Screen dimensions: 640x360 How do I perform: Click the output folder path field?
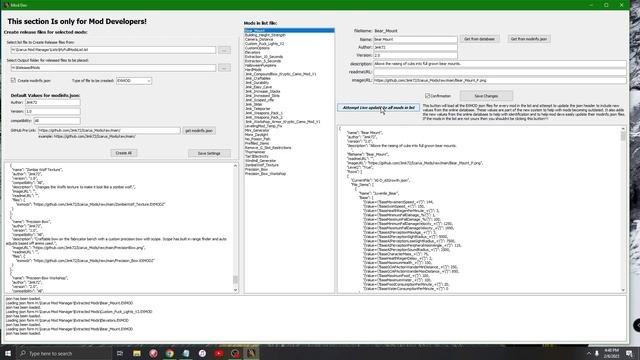(x=113, y=68)
